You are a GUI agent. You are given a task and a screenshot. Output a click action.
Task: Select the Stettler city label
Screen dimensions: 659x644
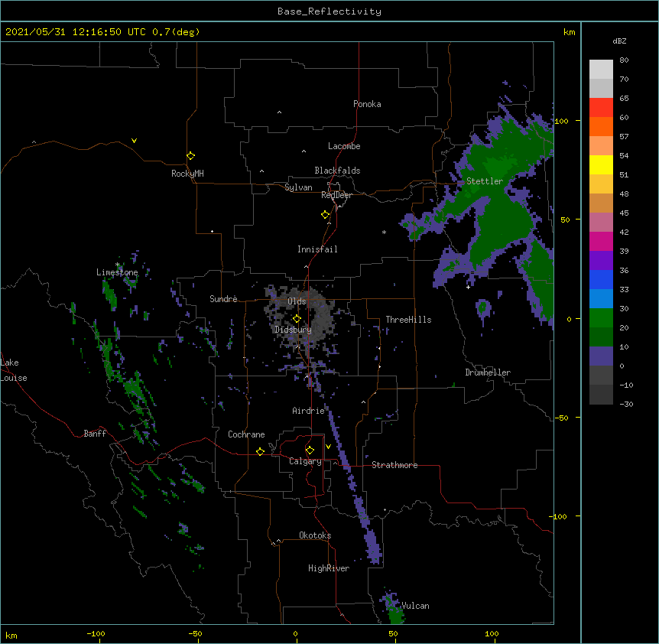[x=485, y=181]
